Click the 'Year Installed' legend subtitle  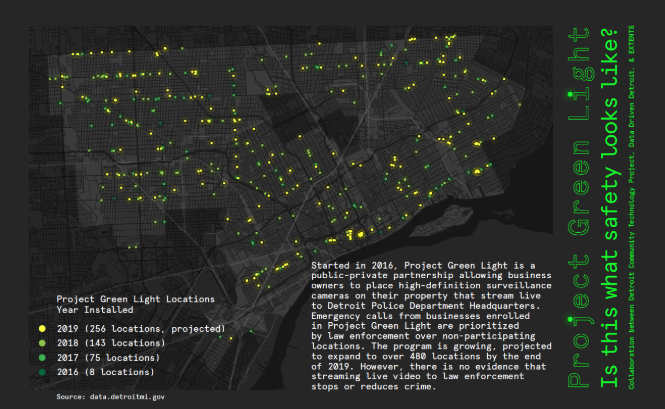point(95,310)
